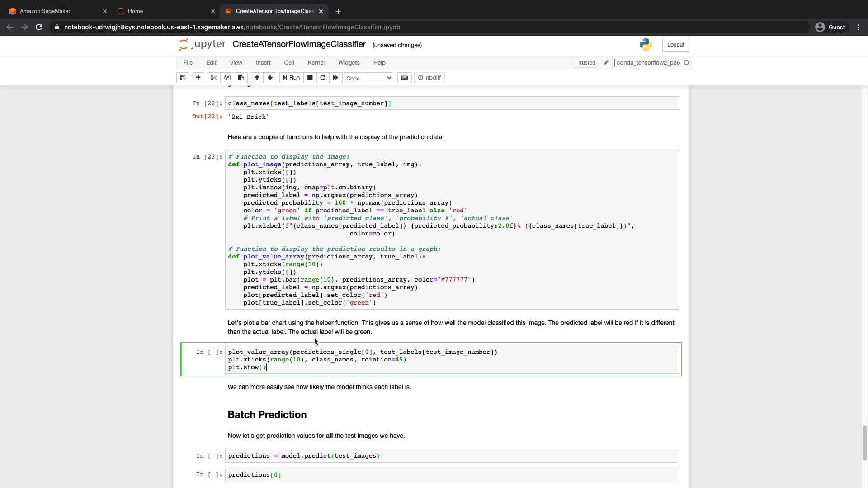Click the save and checkpoint icon
The image size is (868, 488).
183,78
